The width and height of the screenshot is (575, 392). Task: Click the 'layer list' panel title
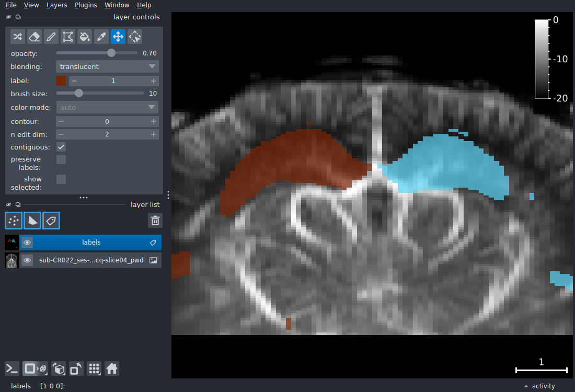tap(145, 204)
